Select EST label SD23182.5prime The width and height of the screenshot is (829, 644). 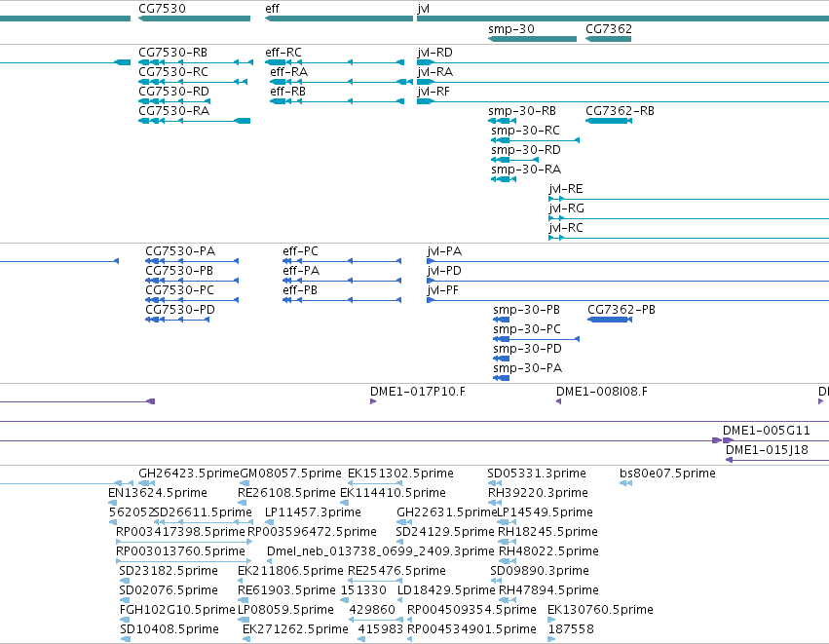(x=169, y=571)
